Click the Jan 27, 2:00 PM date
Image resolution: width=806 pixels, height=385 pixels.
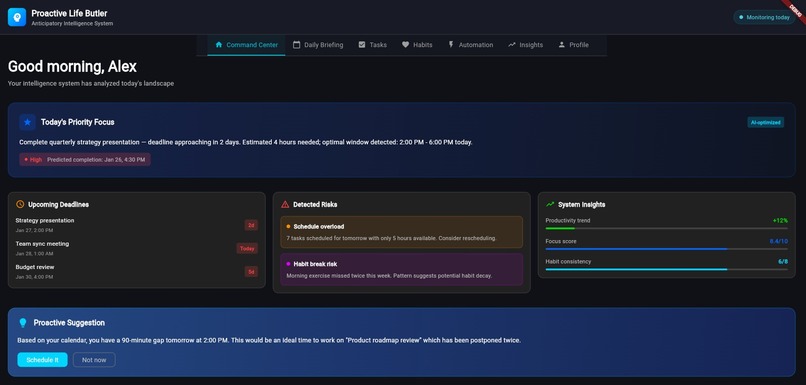tap(34, 230)
